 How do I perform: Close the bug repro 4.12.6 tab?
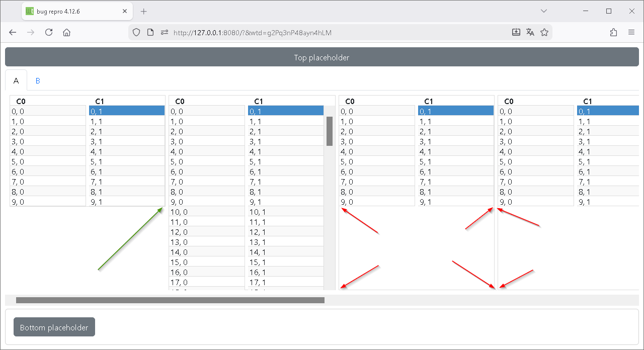pos(124,11)
